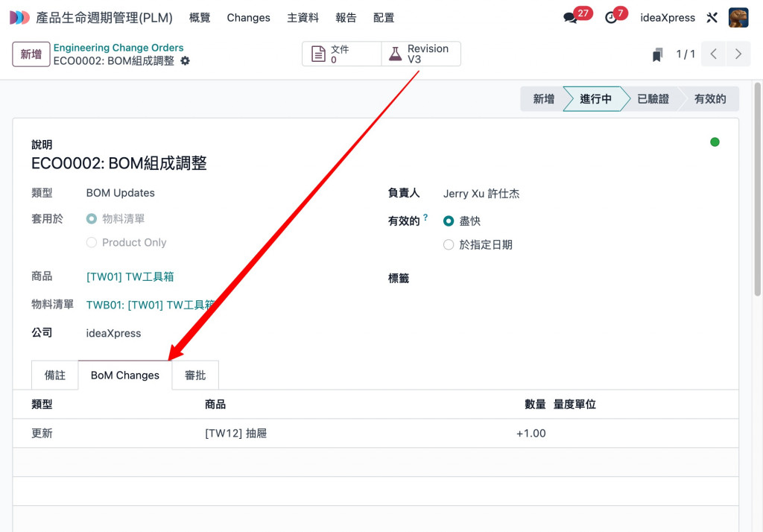The image size is (763, 532).
Task: Click the +1.00 quantity cell
Action: pyautogui.click(x=531, y=433)
